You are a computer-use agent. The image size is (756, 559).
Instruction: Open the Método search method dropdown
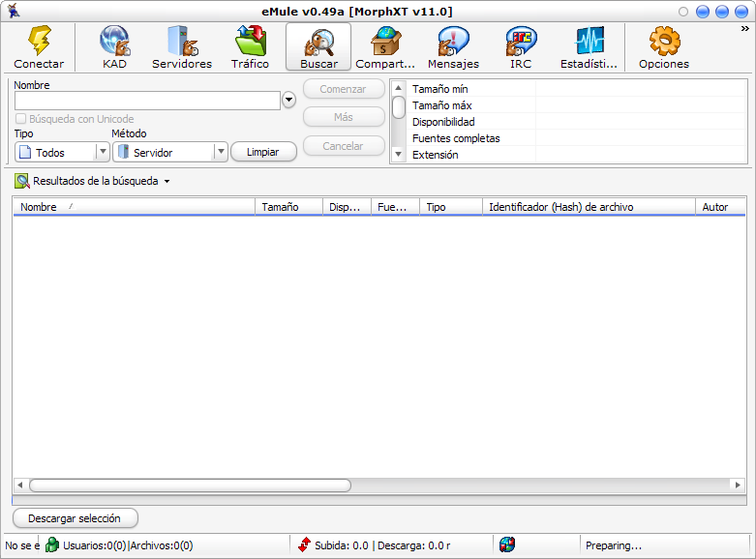point(220,152)
